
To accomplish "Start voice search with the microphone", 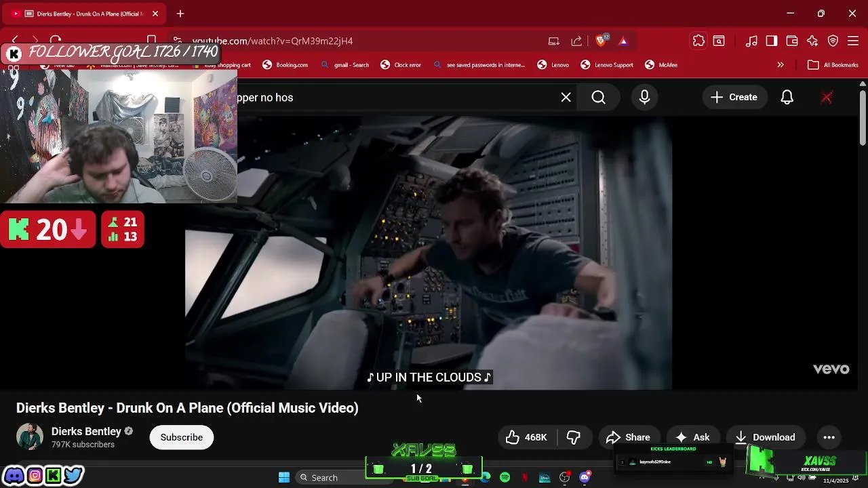I will point(644,98).
